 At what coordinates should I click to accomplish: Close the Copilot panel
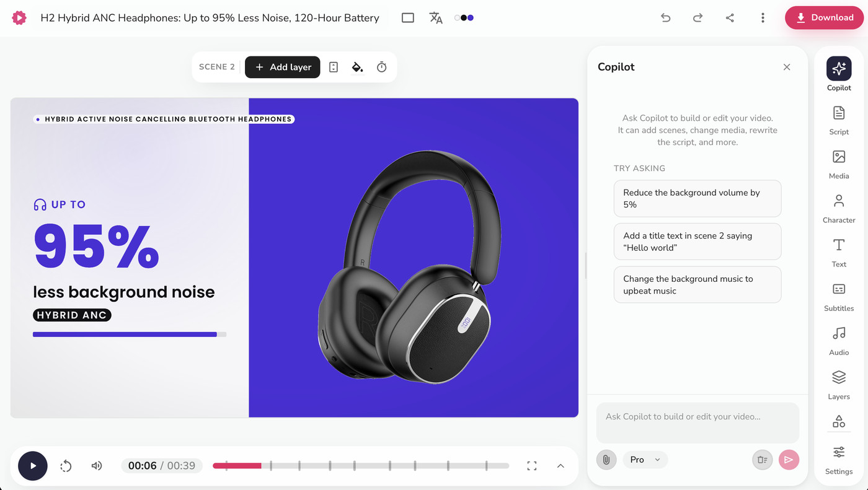(x=787, y=67)
